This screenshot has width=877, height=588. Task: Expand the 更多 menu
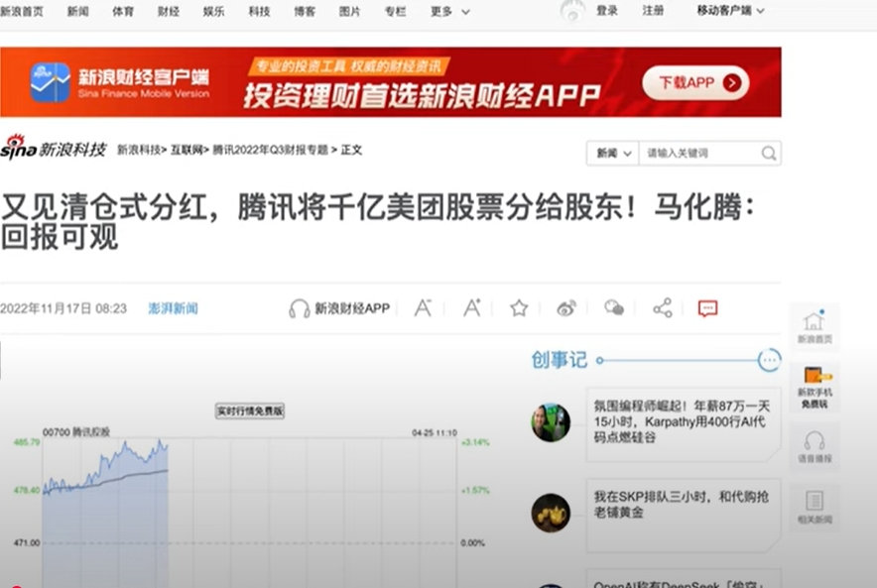point(449,11)
